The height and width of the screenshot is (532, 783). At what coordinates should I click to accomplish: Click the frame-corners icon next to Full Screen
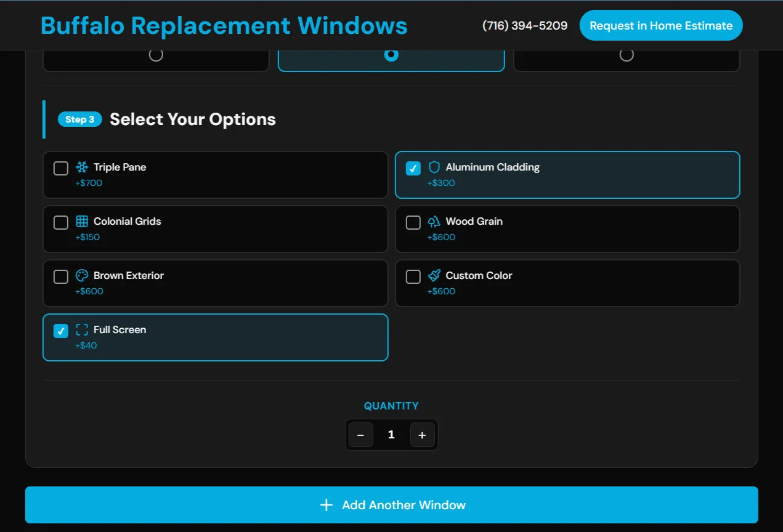coord(82,329)
